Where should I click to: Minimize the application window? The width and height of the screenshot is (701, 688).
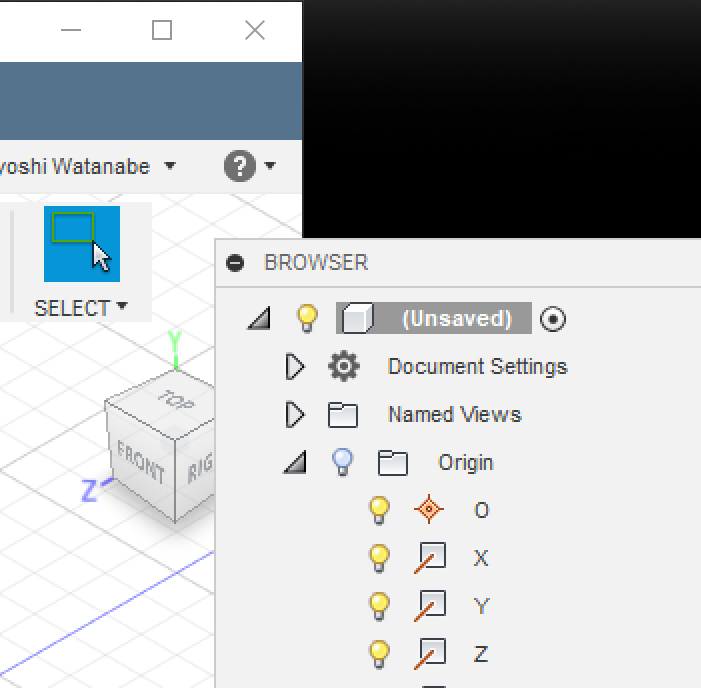[71, 30]
